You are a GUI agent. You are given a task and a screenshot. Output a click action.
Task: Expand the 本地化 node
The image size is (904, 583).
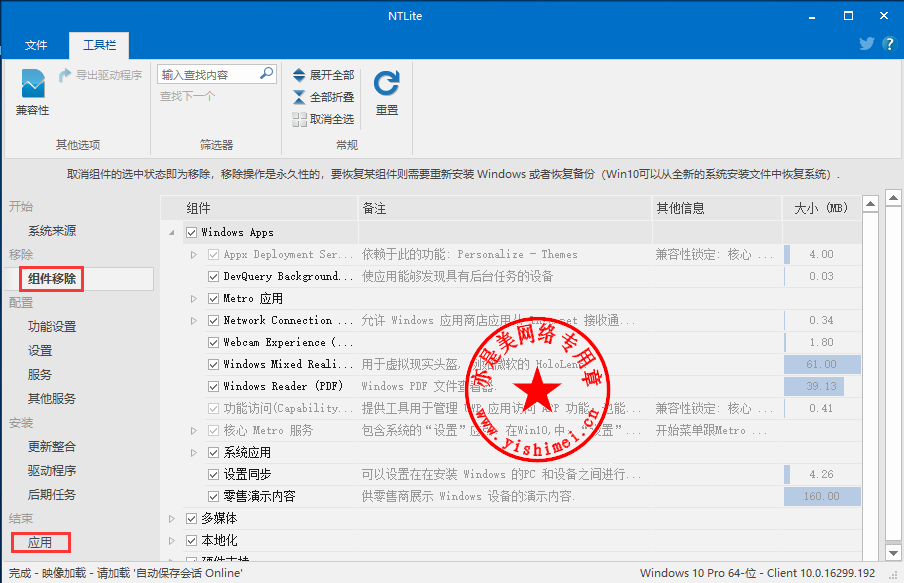pyautogui.click(x=172, y=540)
